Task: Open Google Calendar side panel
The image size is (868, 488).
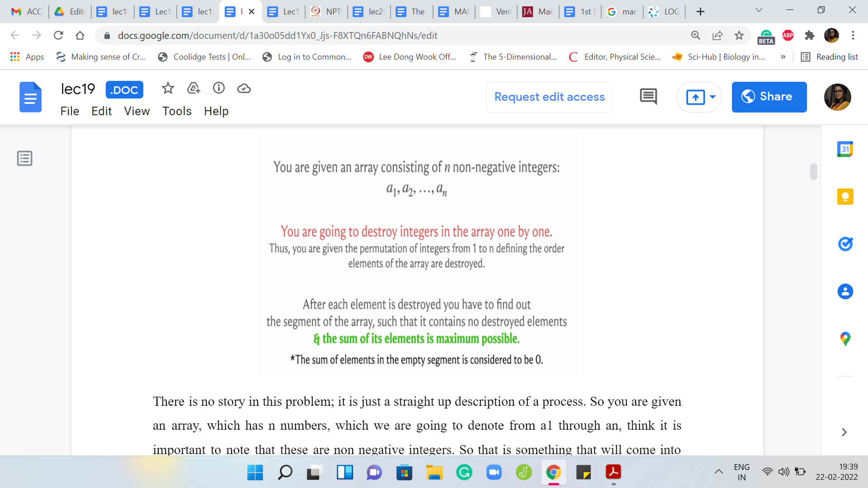Action: coord(845,149)
